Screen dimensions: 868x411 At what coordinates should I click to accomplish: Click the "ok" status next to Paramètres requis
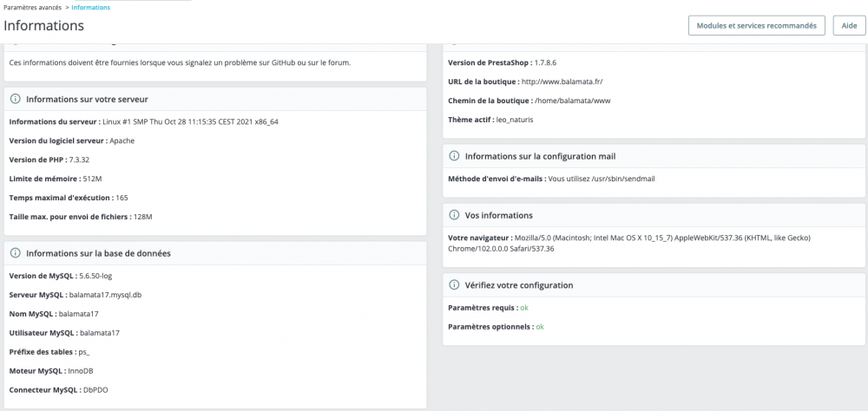click(524, 308)
